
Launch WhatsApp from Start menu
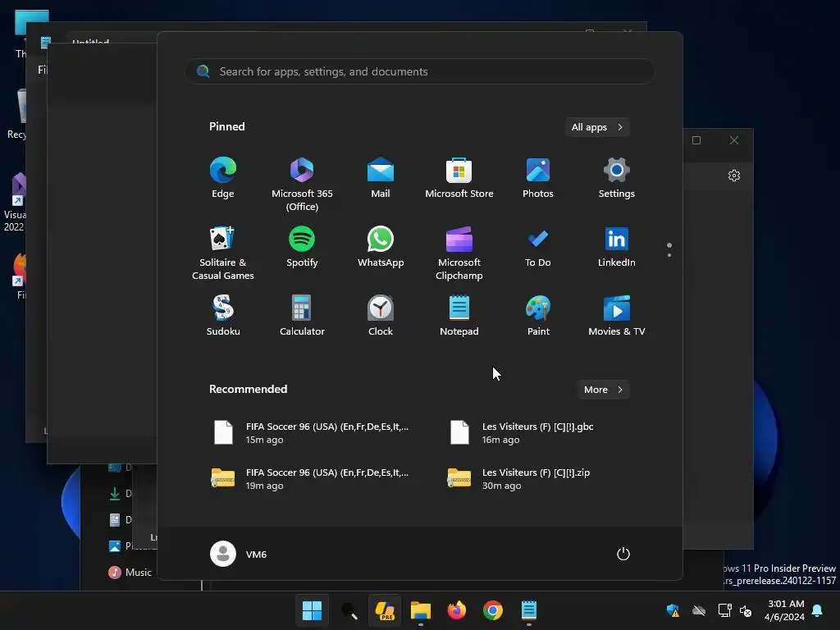click(381, 247)
